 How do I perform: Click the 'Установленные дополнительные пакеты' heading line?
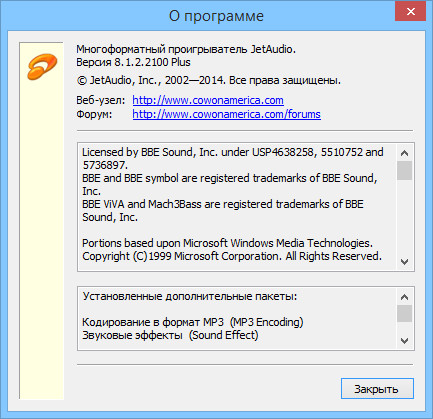coord(190,296)
